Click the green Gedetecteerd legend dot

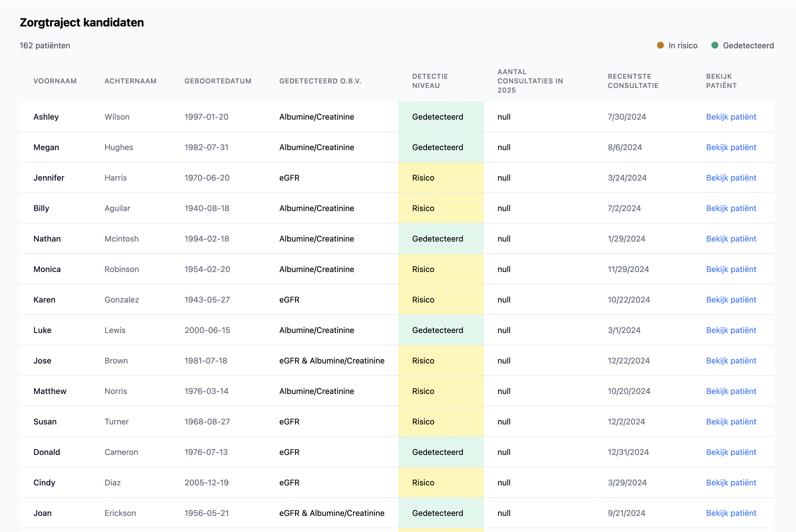click(715, 45)
